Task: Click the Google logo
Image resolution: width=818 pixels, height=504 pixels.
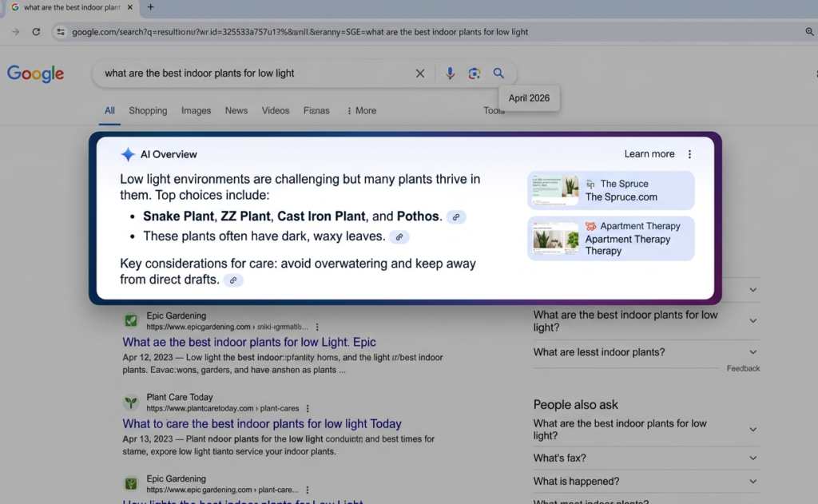Action: click(35, 73)
